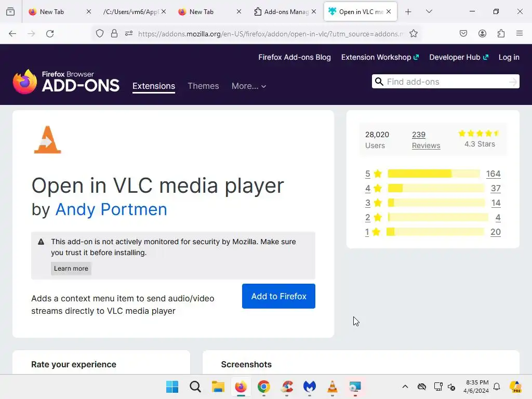Click the Firefox Browser ADD-ONS logo

tap(66, 82)
